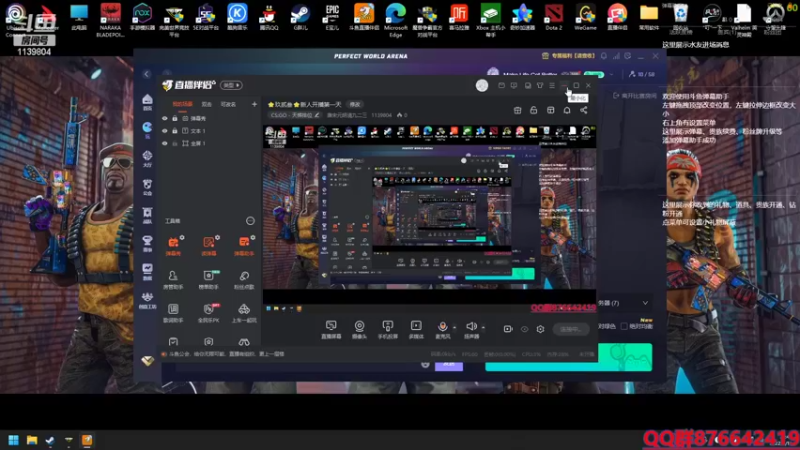The height and width of the screenshot is (450, 800).
Task: Open File Explorer from the taskbar
Action: pos(32,440)
